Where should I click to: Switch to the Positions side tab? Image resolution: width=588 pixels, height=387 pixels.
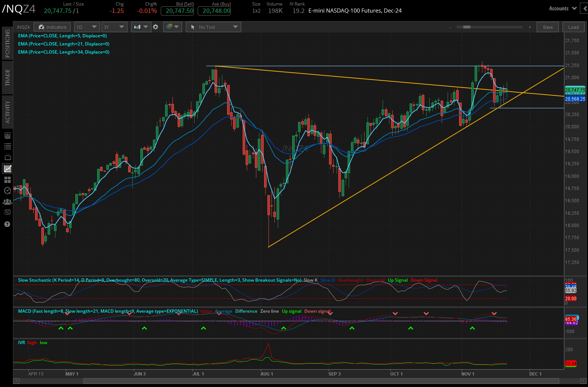[x=7, y=43]
